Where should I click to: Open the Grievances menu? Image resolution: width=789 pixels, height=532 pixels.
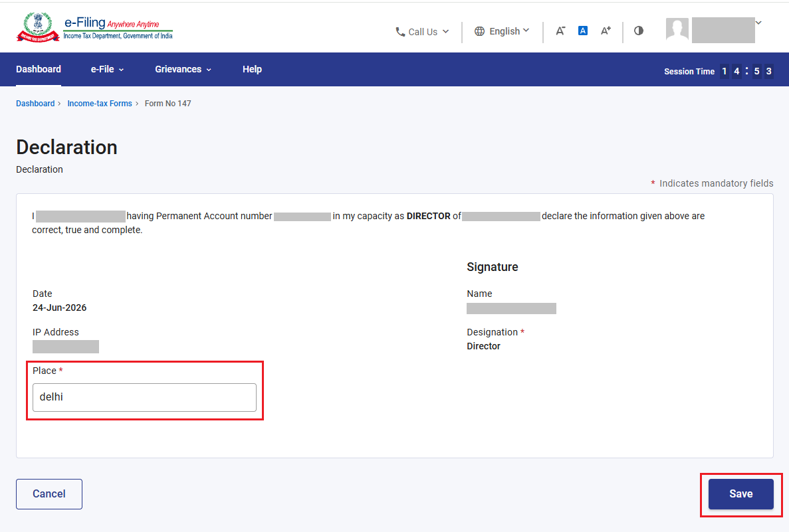tap(183, 69)
